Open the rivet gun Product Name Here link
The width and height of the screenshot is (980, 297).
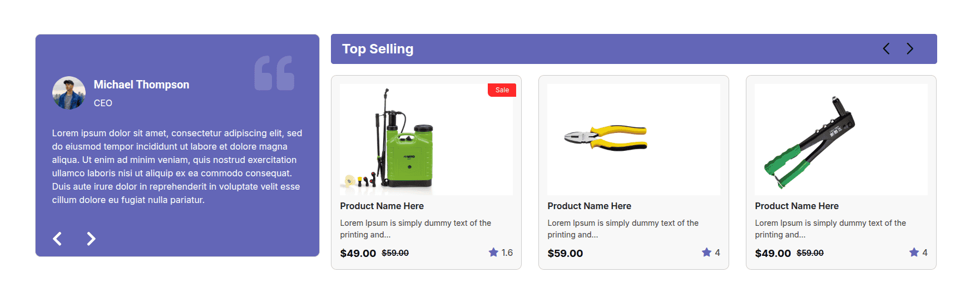coord(797,206)
